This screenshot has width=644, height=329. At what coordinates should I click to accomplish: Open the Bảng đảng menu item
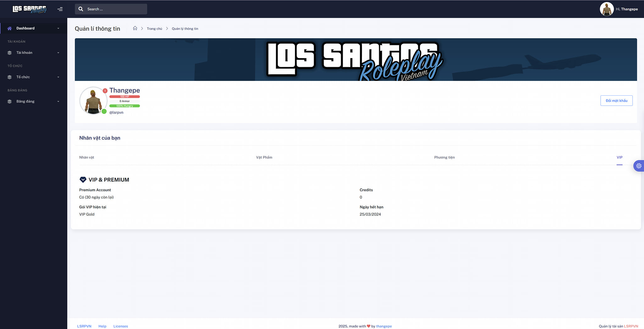(33, 101)
